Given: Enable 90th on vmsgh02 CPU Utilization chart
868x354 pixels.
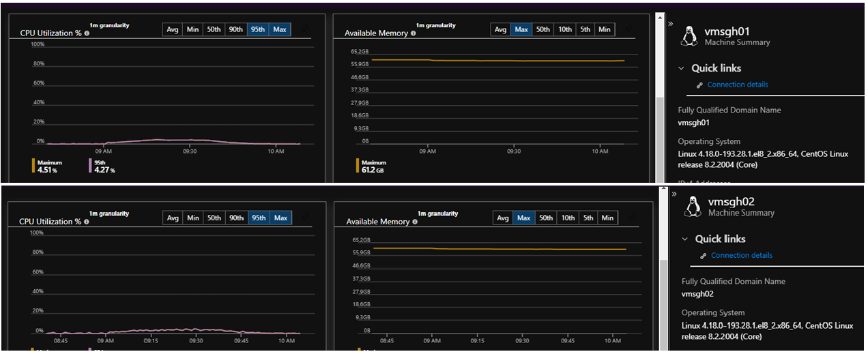Looking at the screenshot, I should [236, 218].
